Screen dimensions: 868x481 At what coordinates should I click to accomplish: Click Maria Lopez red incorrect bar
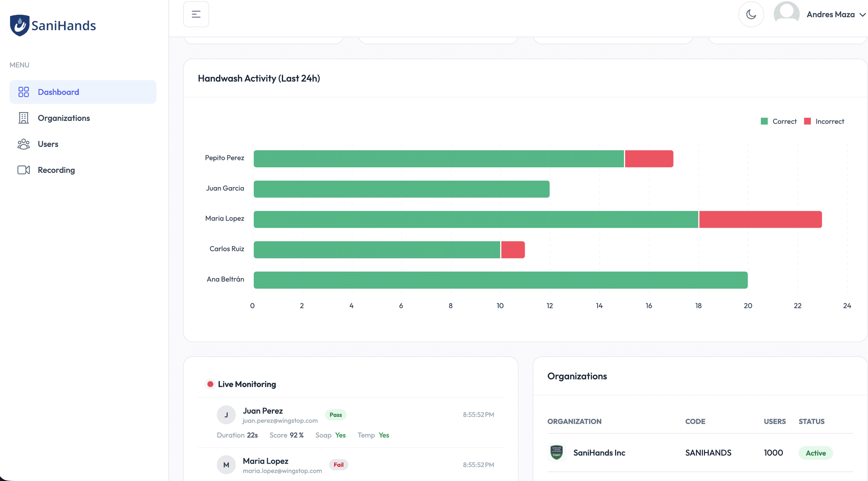(760, 220)
